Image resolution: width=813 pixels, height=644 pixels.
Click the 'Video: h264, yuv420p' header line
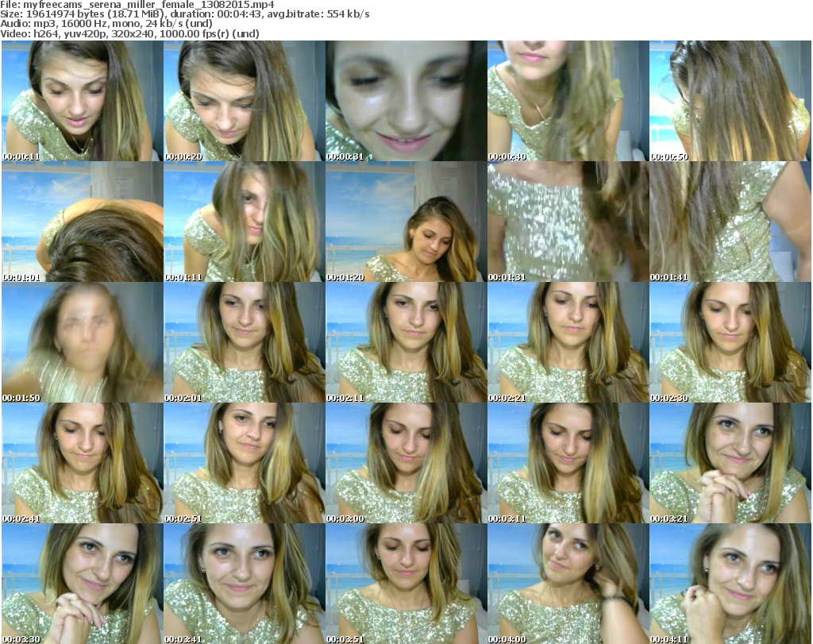129,33
